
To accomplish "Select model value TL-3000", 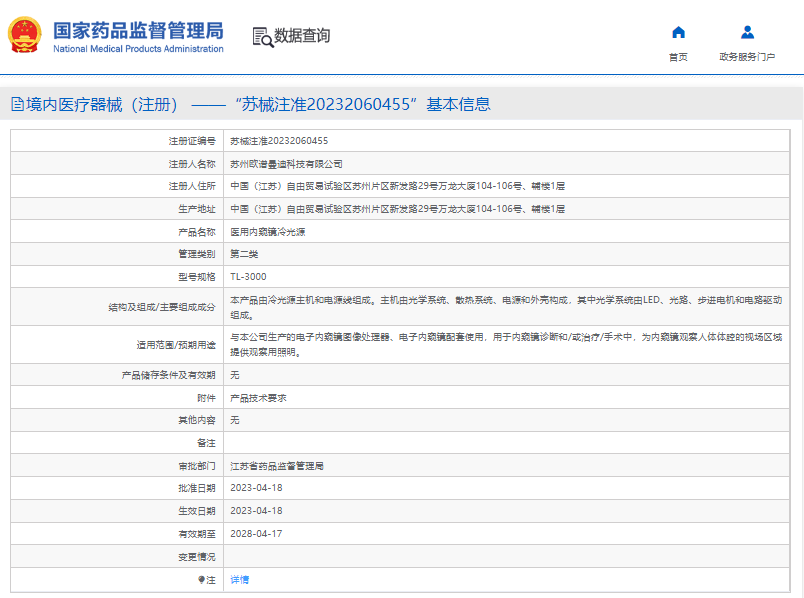I will point(248,277).
